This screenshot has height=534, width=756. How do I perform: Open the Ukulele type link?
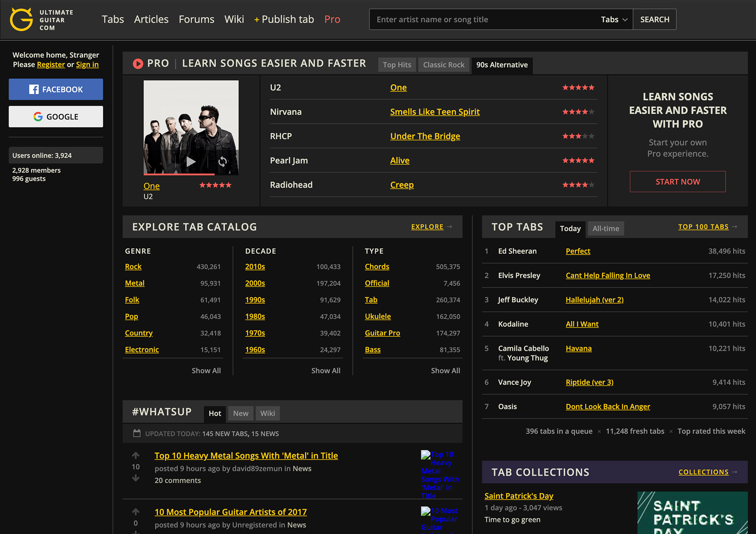click(378, 317)
